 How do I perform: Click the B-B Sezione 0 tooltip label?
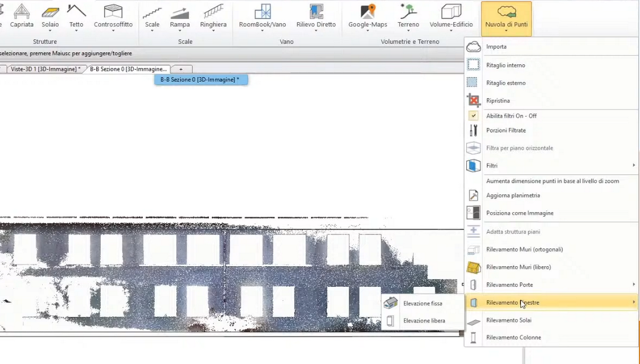pyautogui.click(x=201, y=80)
